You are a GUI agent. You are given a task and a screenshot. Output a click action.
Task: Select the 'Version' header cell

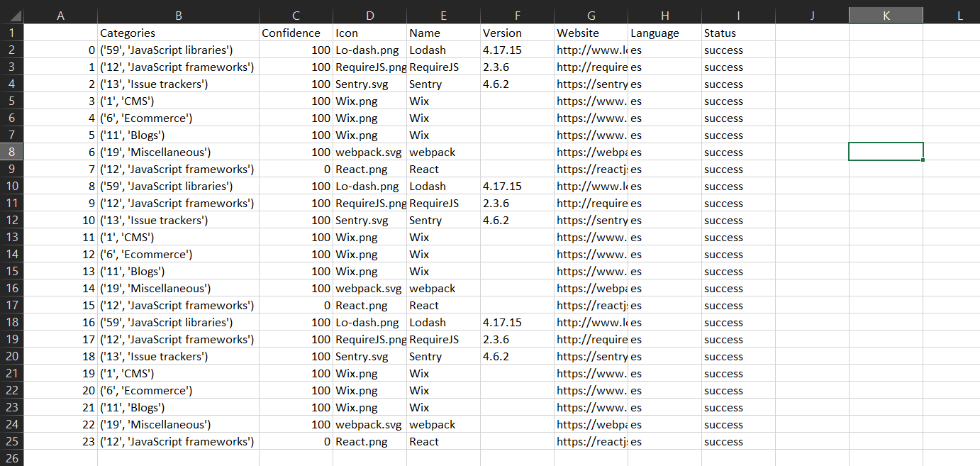coord(517,33)
